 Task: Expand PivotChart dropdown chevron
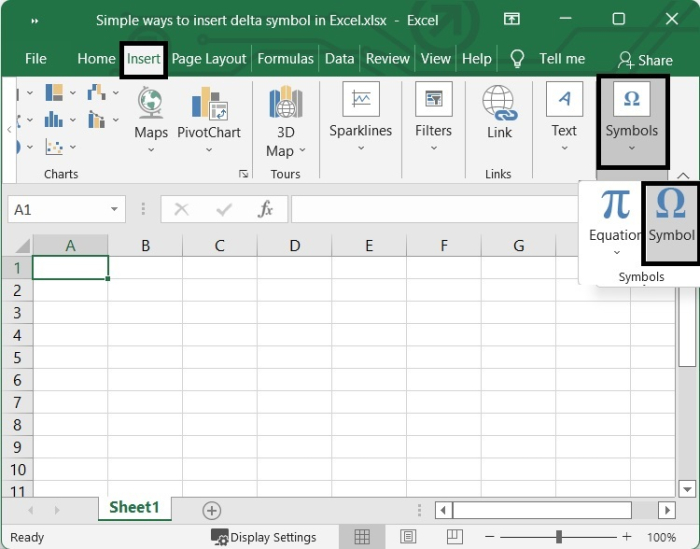209,150
